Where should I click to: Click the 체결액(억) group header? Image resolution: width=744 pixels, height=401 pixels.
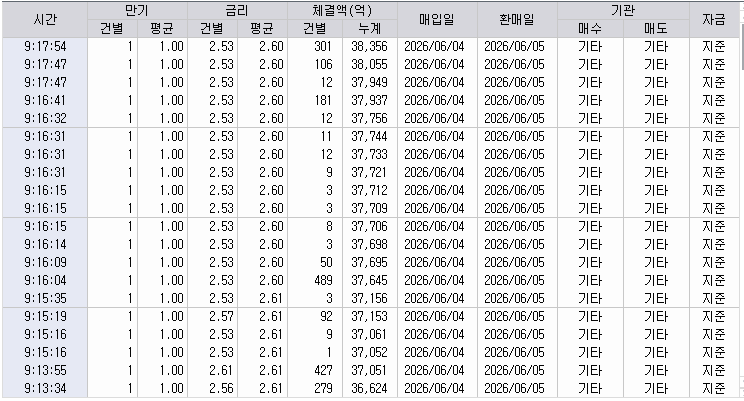pyautogui.click(x=342, y=10)
